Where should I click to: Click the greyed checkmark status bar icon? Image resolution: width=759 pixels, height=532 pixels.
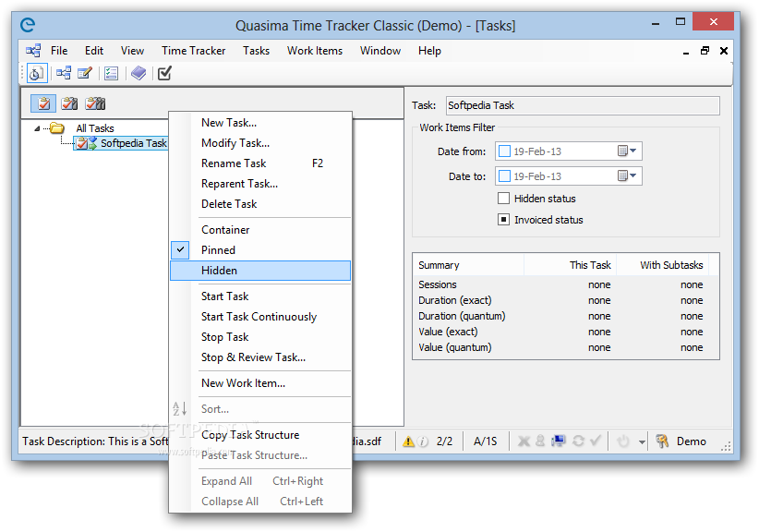tap(596, 441)
